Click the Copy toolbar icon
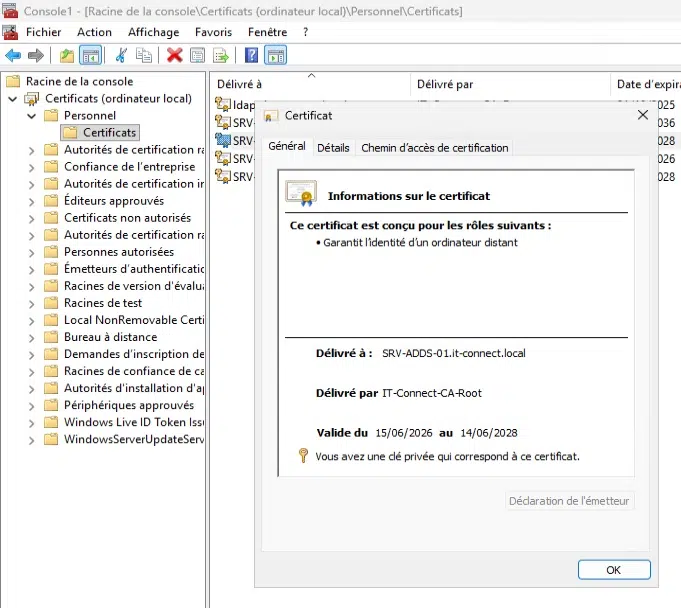Screen dimensions: 681x608 144,56
